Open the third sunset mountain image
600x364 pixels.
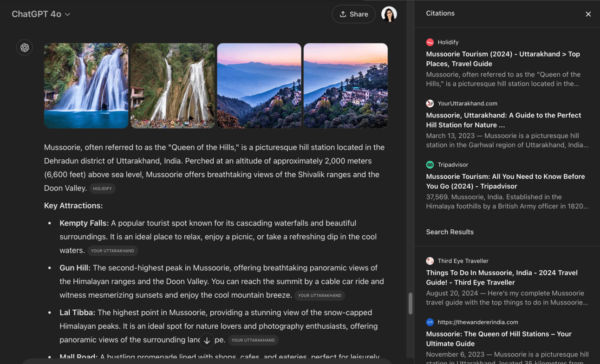259,86
